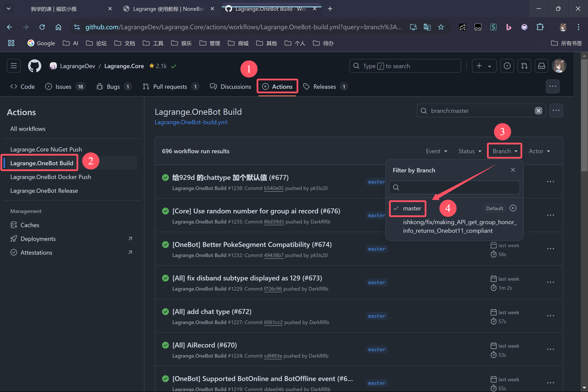Expand the Actor filter dropdown
588x392 pixels.
click(539, 151)
